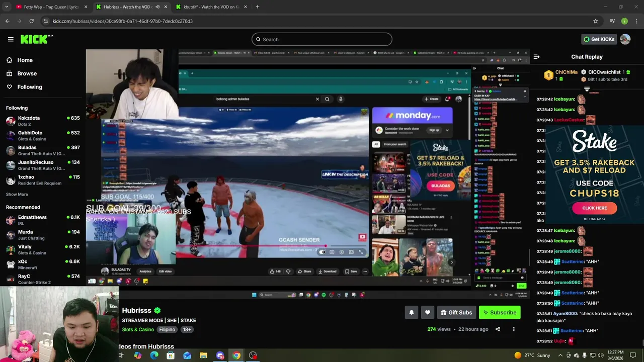Open Chrome profile icon

(624, 21)
